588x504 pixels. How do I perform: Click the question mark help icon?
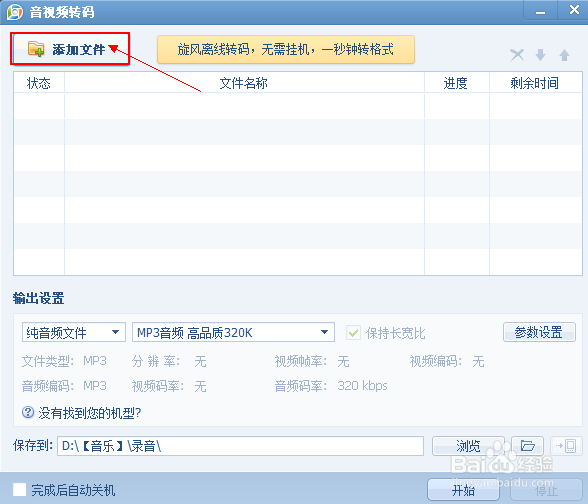click(x=28, y=412)
